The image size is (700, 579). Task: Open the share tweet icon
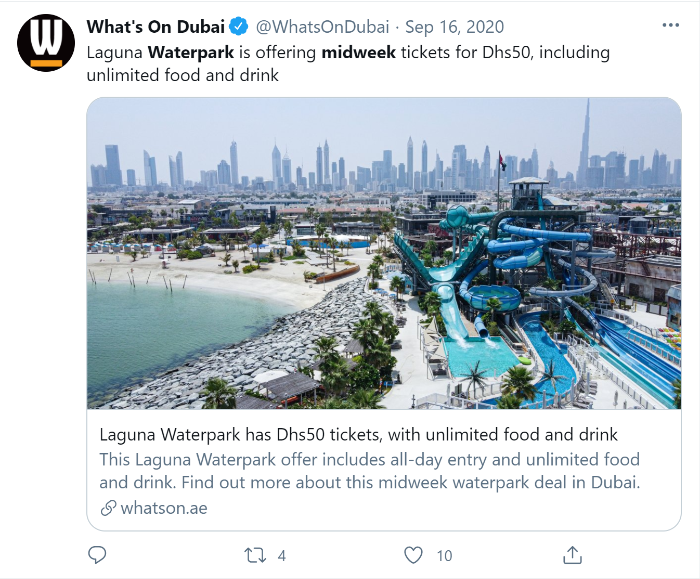pyautogui.click(x=573, y=554)
